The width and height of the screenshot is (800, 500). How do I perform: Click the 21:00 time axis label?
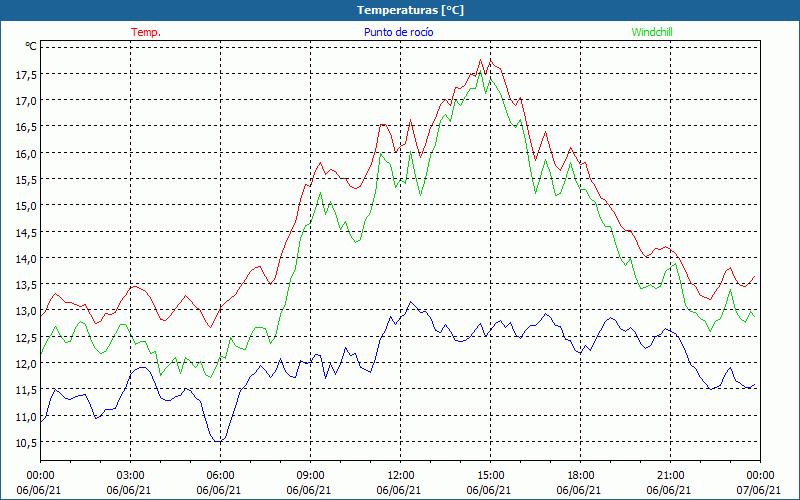[x=670, y=476]
